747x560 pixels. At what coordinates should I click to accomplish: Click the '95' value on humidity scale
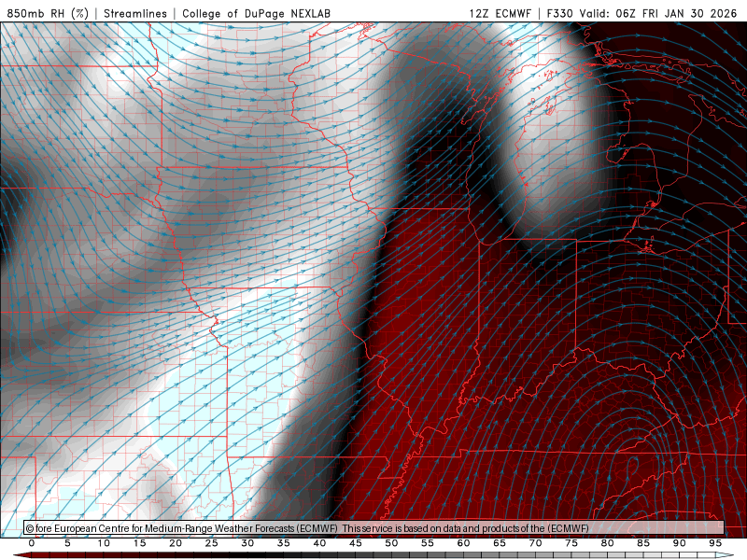pyautogui.click(x=715, y=543)
